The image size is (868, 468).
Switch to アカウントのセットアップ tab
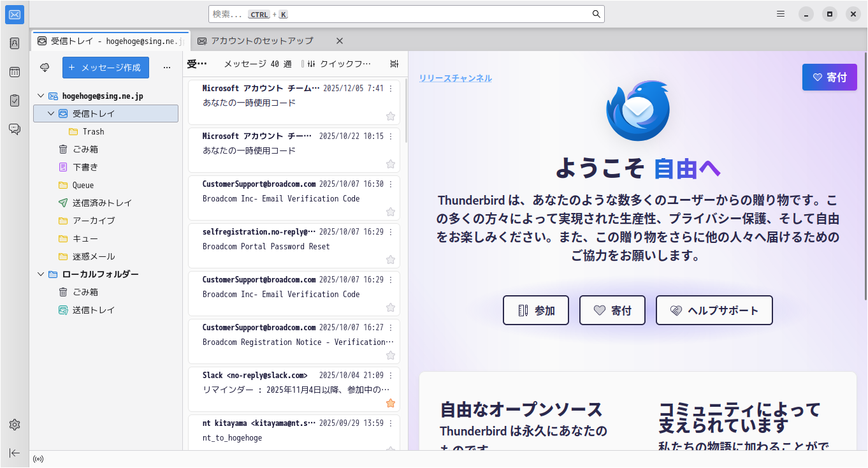(263, 41)
